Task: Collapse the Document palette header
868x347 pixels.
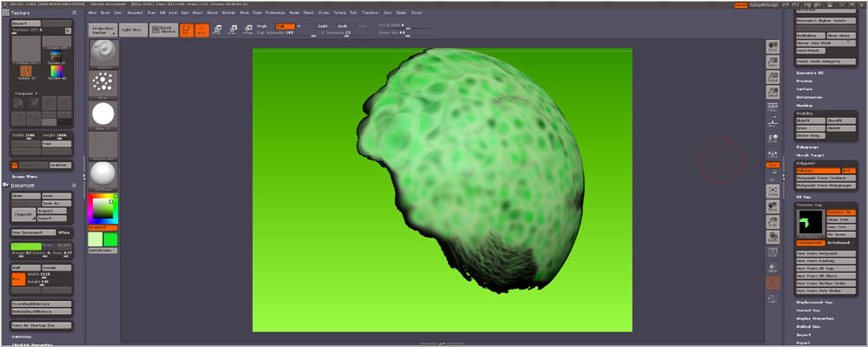Action: tap(23, 185)
